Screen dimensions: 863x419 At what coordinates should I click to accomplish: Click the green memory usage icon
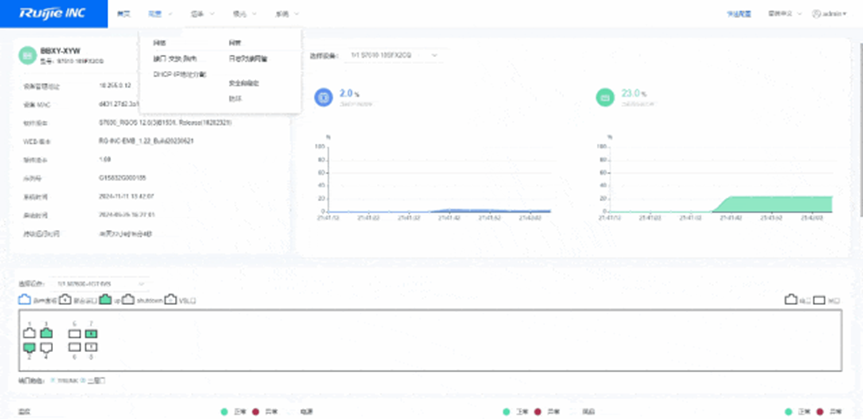click(604, 97)
